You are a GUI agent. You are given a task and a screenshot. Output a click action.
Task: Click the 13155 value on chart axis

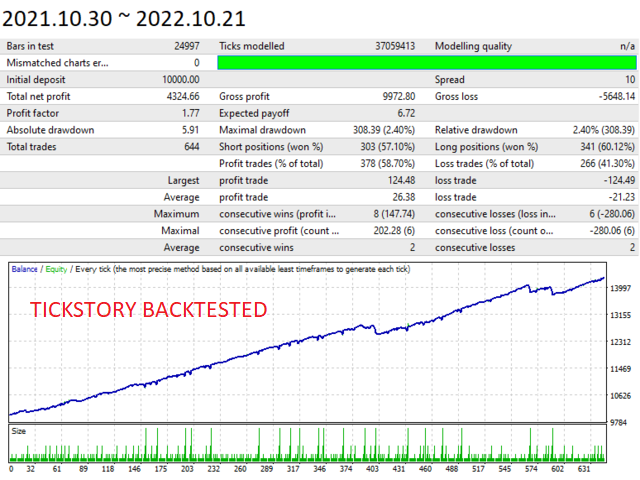[620, 315]
